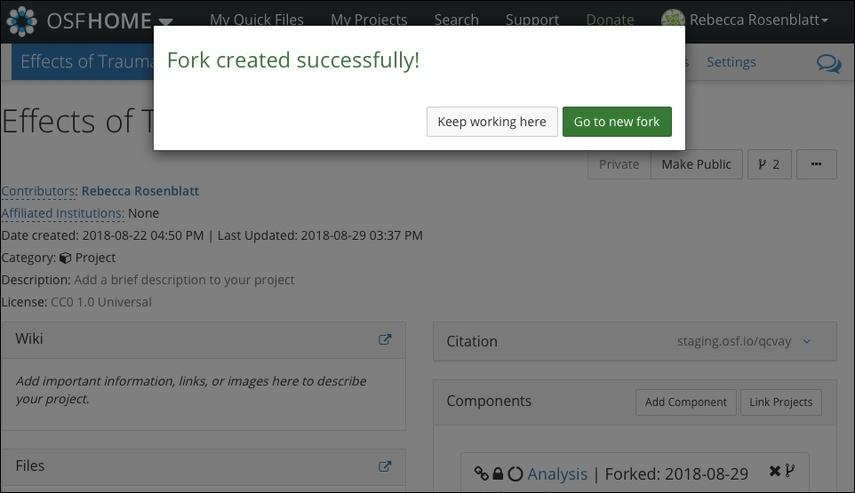855x493 pixels.
Task: Open the forks count button showing 2
Action: click(769, 164)
